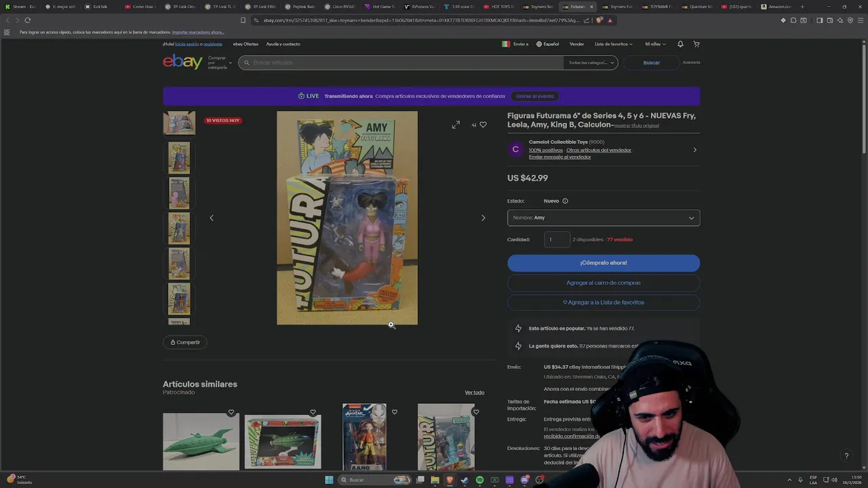This screenshot has height=488, width=868.
Task: Switch to the Quantum browser tab
Action: (x=696, y=7)
